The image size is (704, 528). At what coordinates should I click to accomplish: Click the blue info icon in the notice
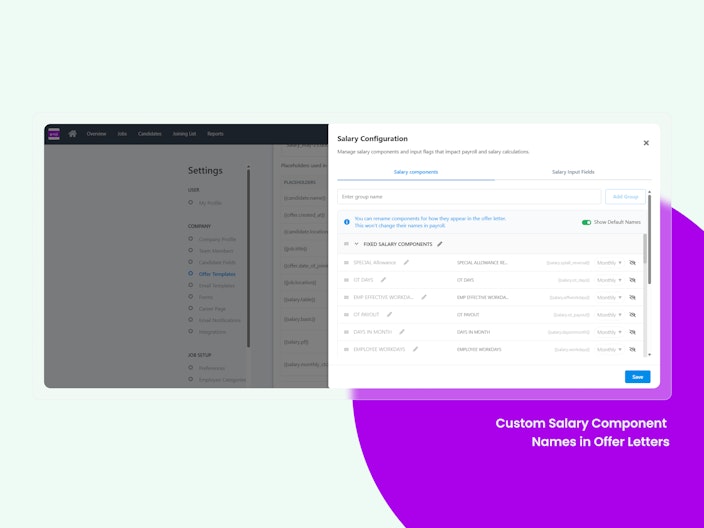tap(347, 222)
